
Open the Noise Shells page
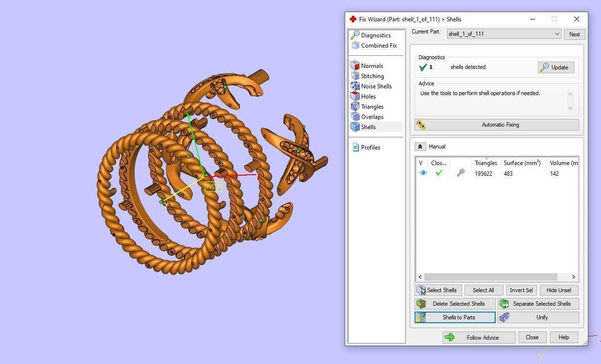[x=377, y=86]
